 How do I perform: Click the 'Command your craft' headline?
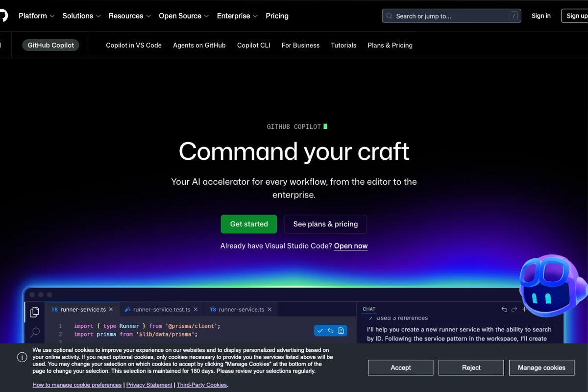[x=294, y=151]
